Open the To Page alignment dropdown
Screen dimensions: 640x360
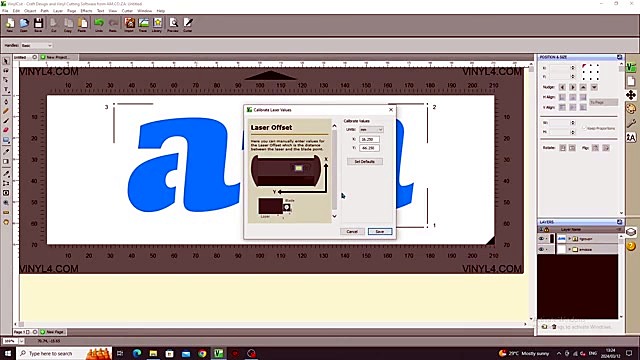pyautogui.click(x=603, y=102)
